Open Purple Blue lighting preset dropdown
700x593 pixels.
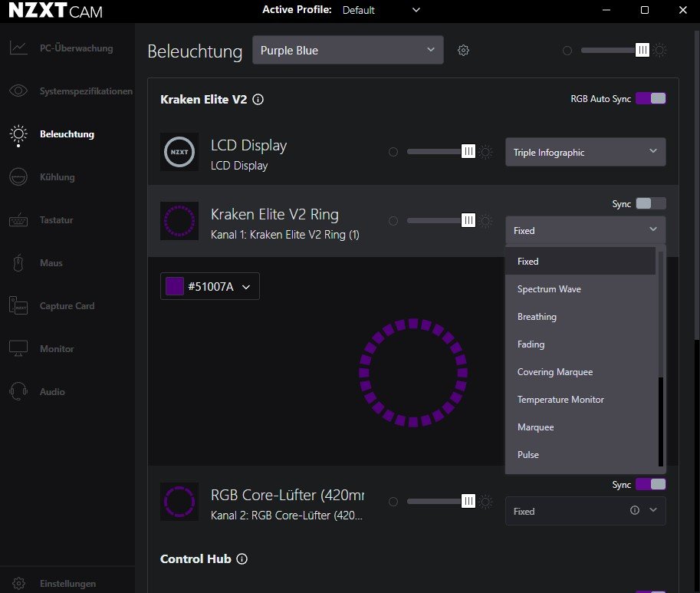[x=348, y=50]
